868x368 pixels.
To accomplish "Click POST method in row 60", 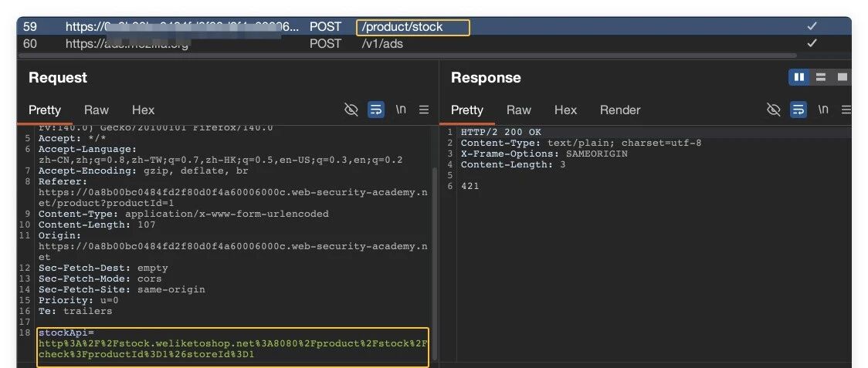I will pos(326,44).
